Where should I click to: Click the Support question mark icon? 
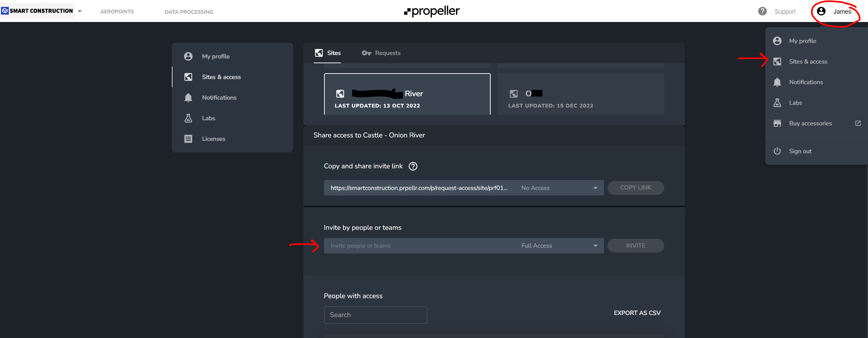(762, 11)
